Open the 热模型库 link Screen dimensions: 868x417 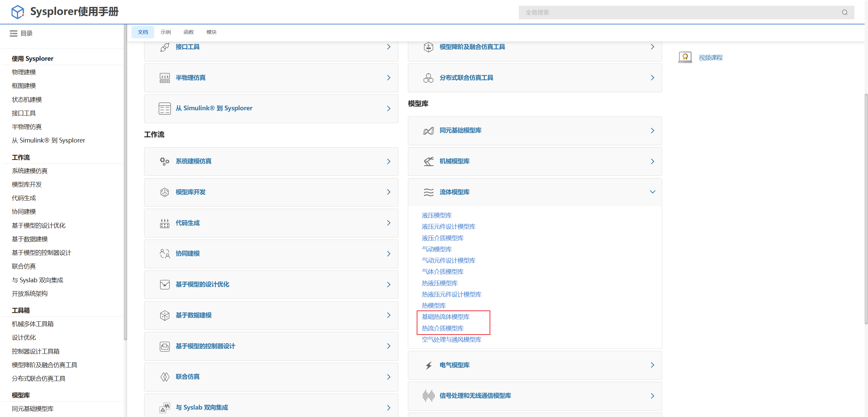[x=434, y=306]
